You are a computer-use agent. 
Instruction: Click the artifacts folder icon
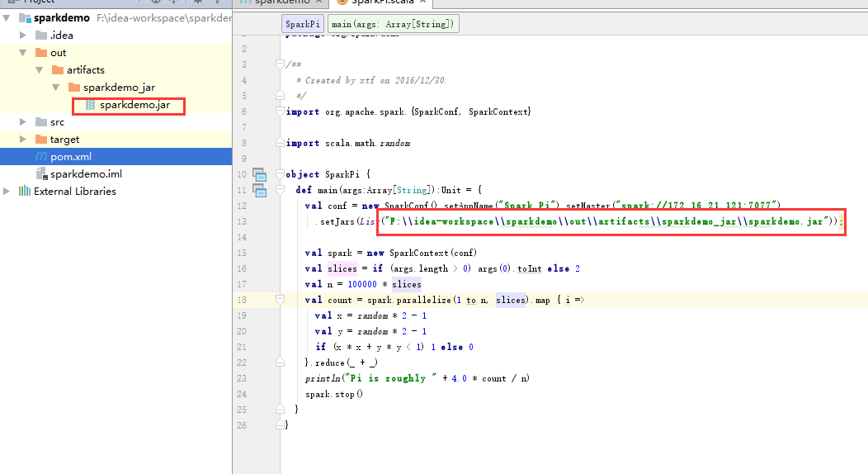click(58, 69)
